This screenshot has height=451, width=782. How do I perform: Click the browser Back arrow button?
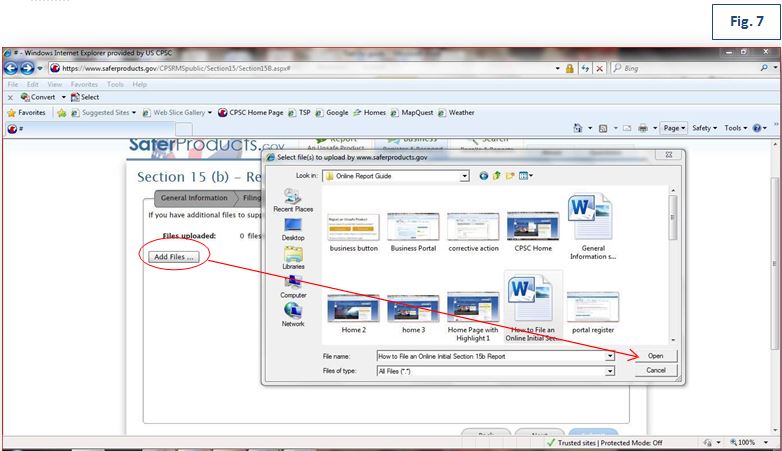13,68
